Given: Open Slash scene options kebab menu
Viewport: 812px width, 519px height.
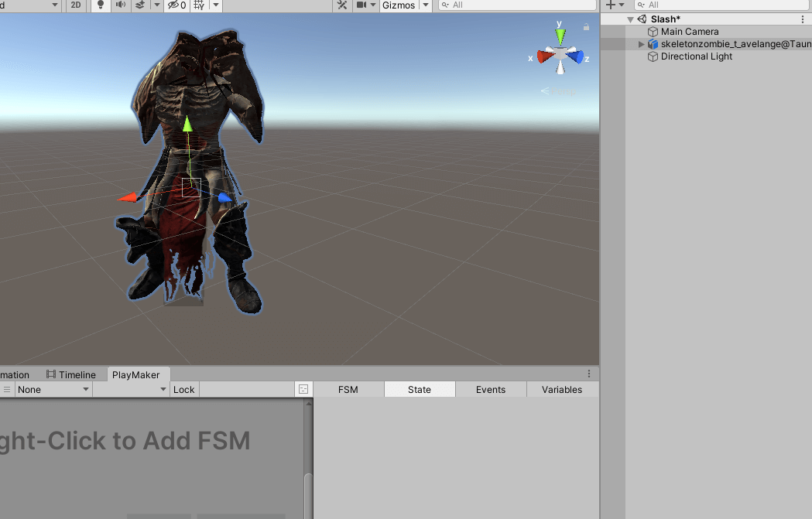Looking at the screenshot, I should point(803,19).
